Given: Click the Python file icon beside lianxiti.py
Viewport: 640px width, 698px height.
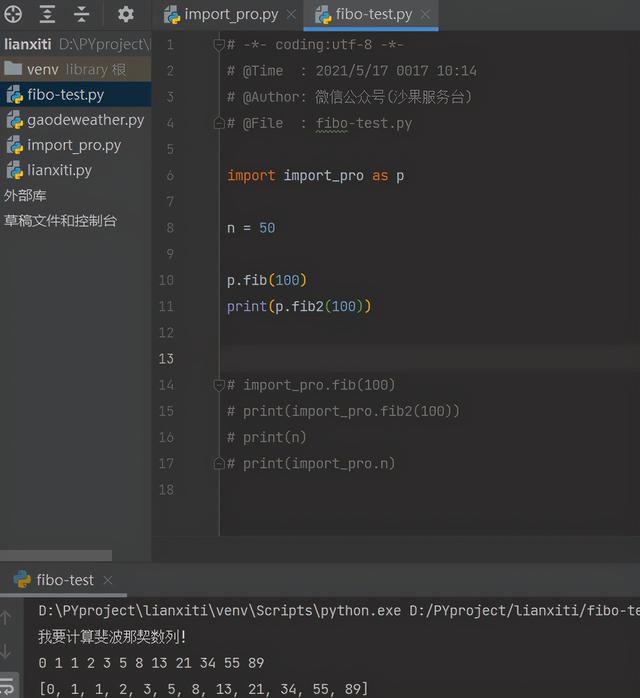Looking at the screenshot, I should [x=15, y=171].
